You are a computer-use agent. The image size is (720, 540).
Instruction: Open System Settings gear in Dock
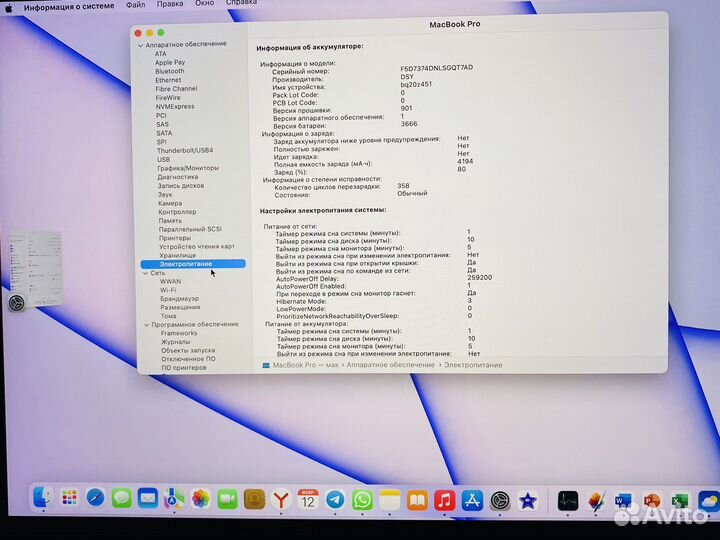click(500, 501)
